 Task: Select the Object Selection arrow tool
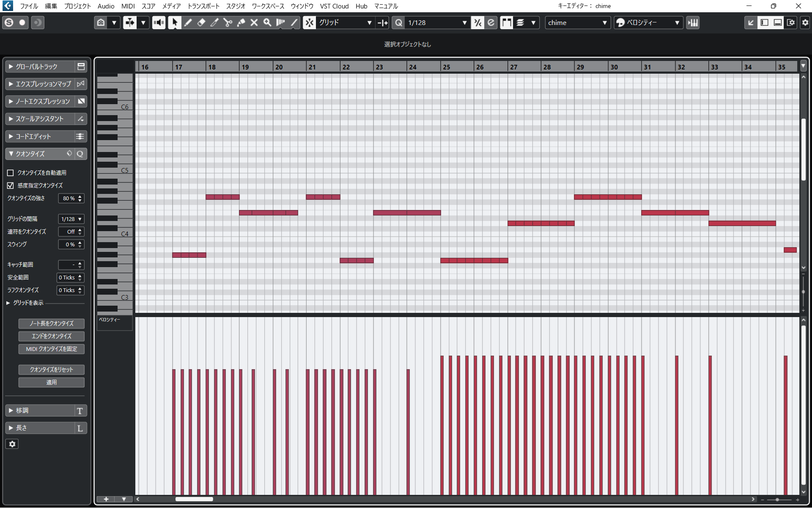pyautogui.click(x=174, y=22)
